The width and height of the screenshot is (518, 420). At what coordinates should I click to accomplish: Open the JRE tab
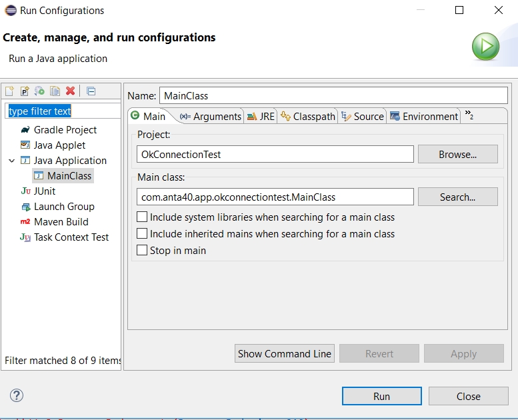[x=261, y=116]
